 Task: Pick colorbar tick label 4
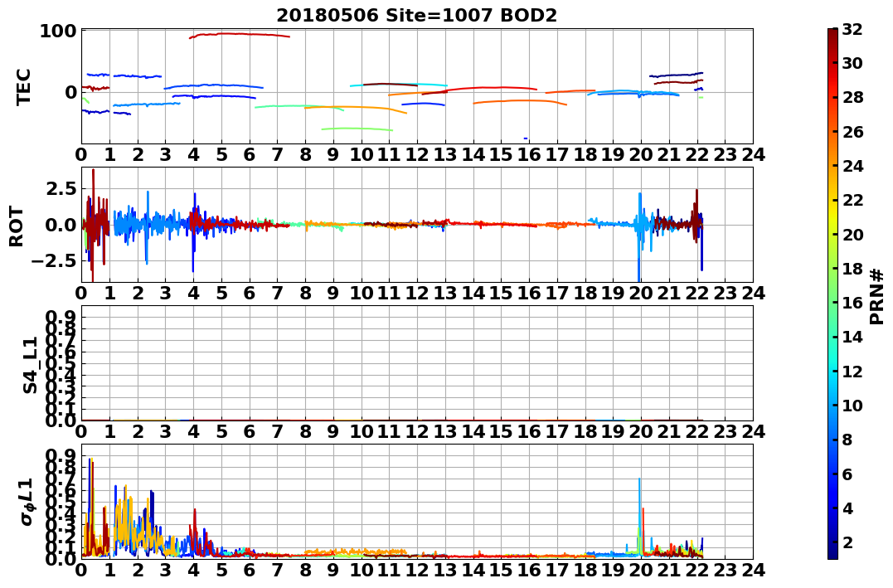click(x=847, y=508)
